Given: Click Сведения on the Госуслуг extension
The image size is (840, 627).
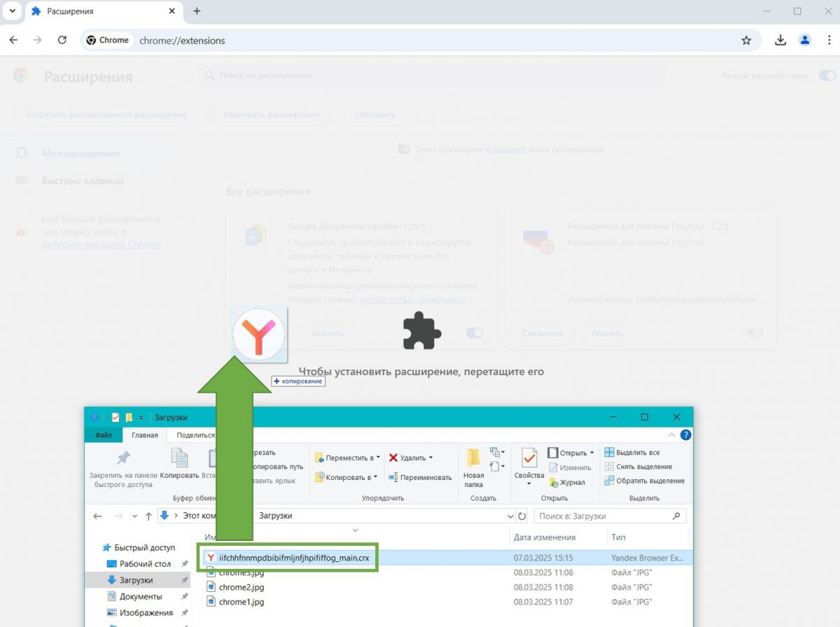Looking at the screenshot, I should [x=542, y=333].
